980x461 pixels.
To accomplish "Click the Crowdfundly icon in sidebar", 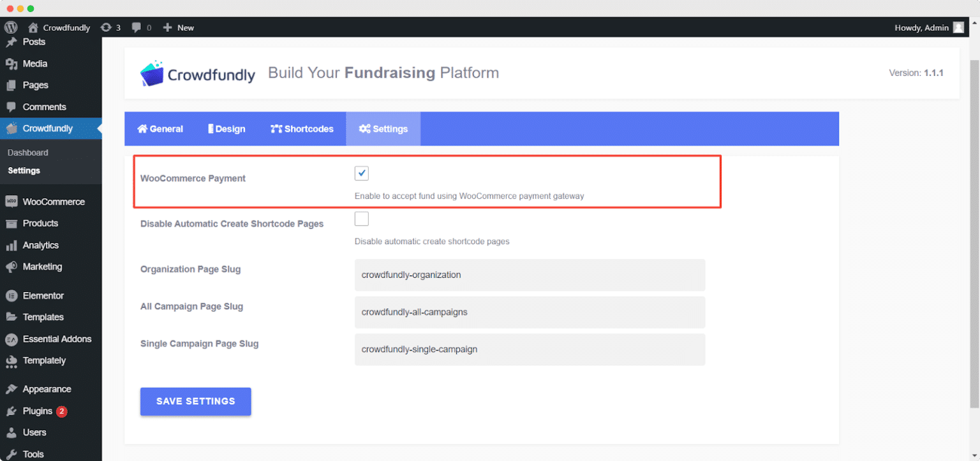I will click(x=11, y=128).
